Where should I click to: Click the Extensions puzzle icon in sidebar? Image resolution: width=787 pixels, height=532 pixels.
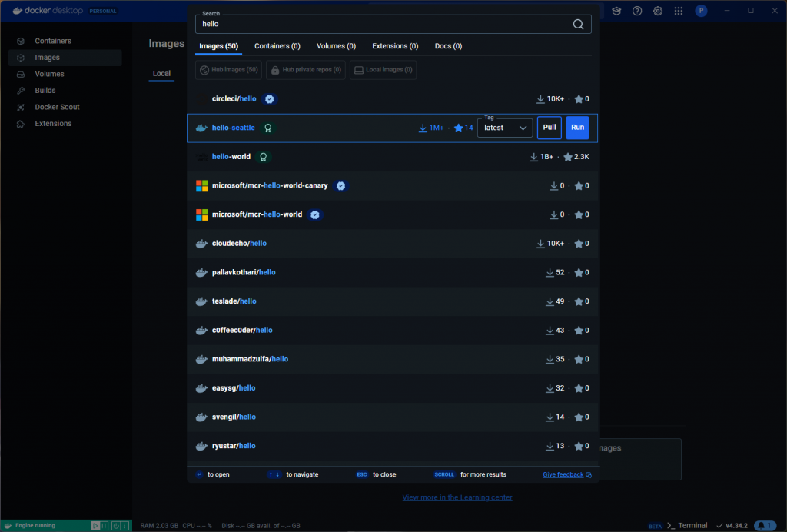[x=21, y=124]
